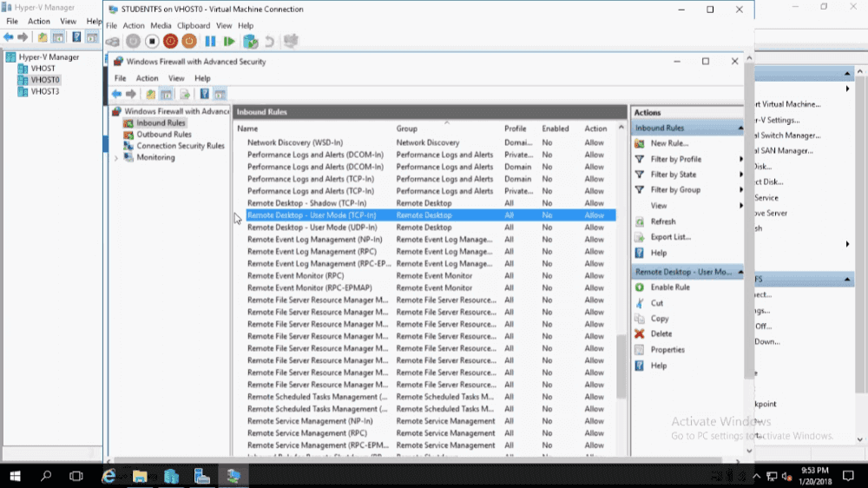Viewport: 868px width, 488px height.
Task: Open the firewall window View menu
Action: (x=176, y=78)
